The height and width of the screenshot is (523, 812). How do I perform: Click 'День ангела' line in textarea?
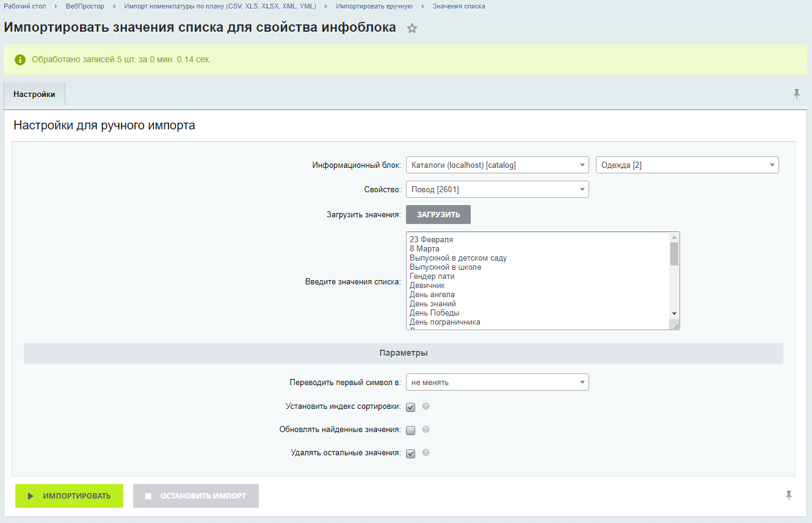tap(432, 295)
